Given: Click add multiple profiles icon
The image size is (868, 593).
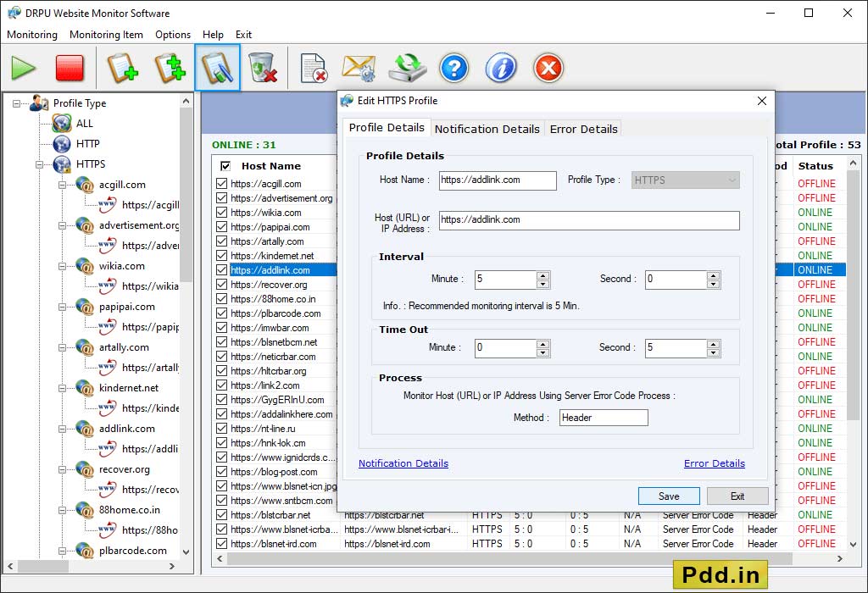Looking at the screenshot, I should point(170,68).
